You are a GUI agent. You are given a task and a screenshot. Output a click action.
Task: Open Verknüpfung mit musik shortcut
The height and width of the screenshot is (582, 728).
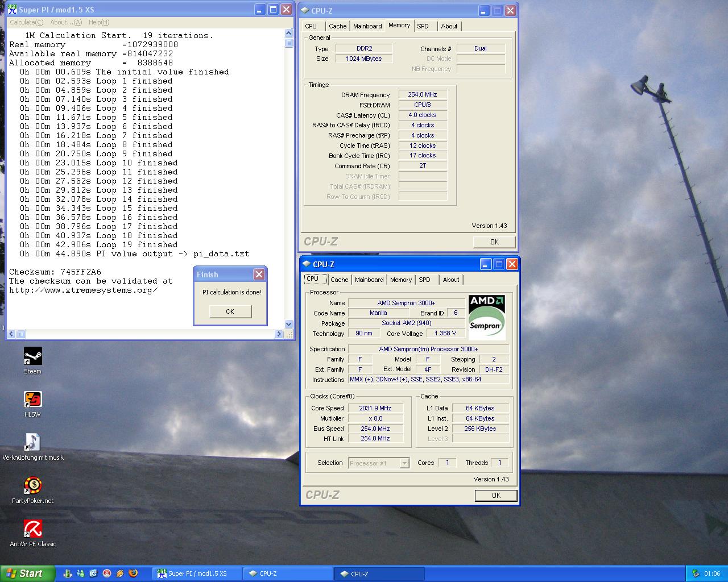tap(32, 443)
